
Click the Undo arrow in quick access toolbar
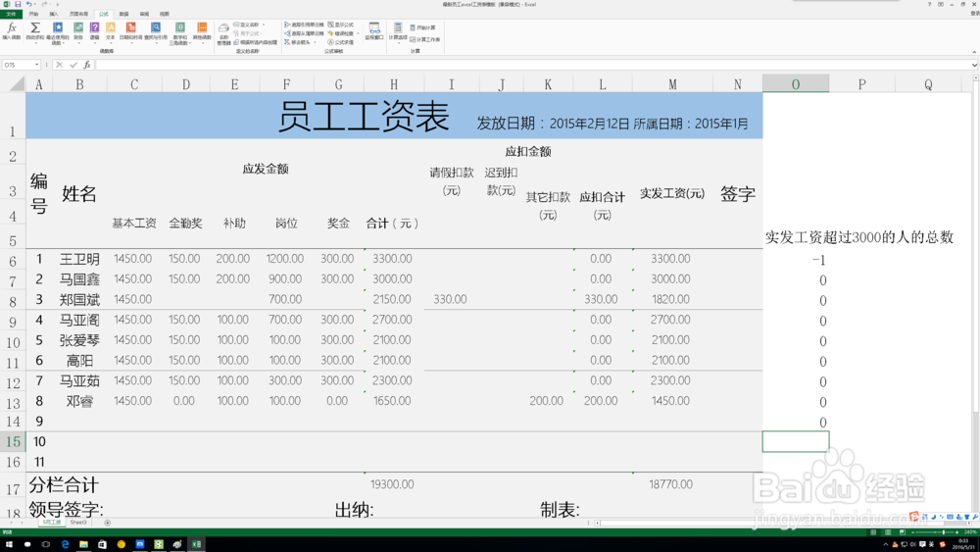28,4
